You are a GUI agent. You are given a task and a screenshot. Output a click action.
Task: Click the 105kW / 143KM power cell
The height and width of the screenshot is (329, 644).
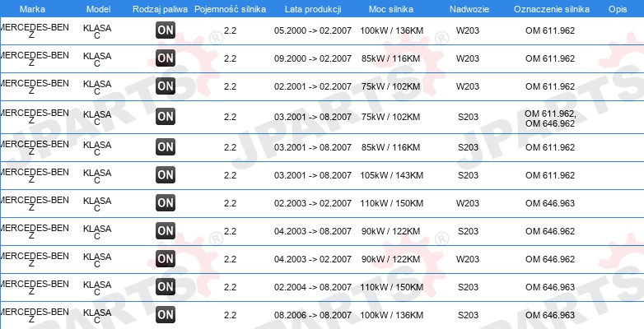(x=391, y=175)
